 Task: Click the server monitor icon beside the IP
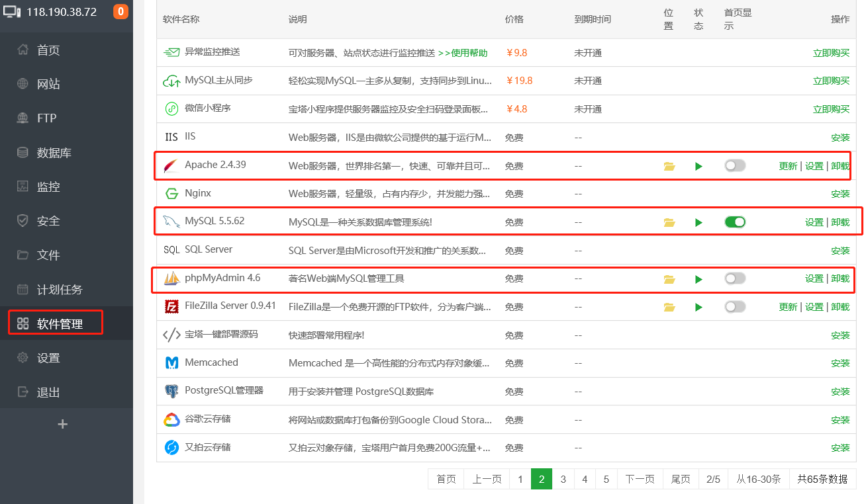[x=13, y=11]
